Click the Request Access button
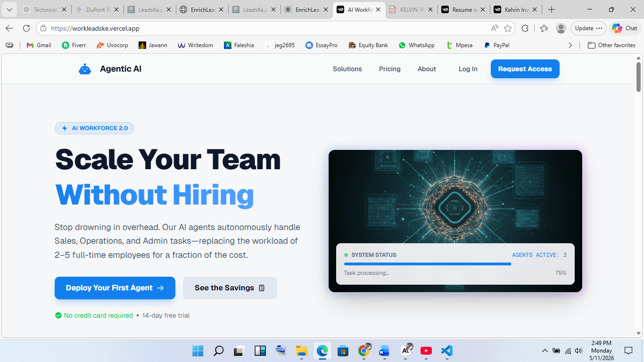644x362 pixels. pos(525,69)
